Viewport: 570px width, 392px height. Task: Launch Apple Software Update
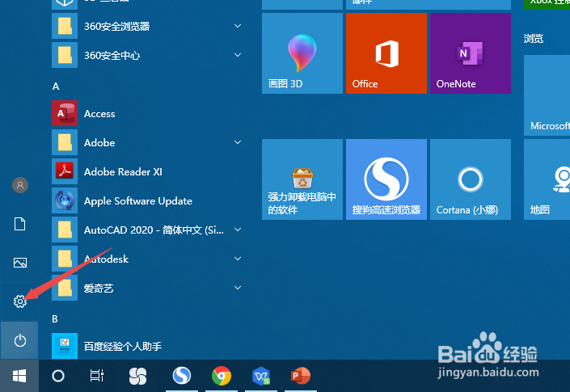tap(147, 200)
